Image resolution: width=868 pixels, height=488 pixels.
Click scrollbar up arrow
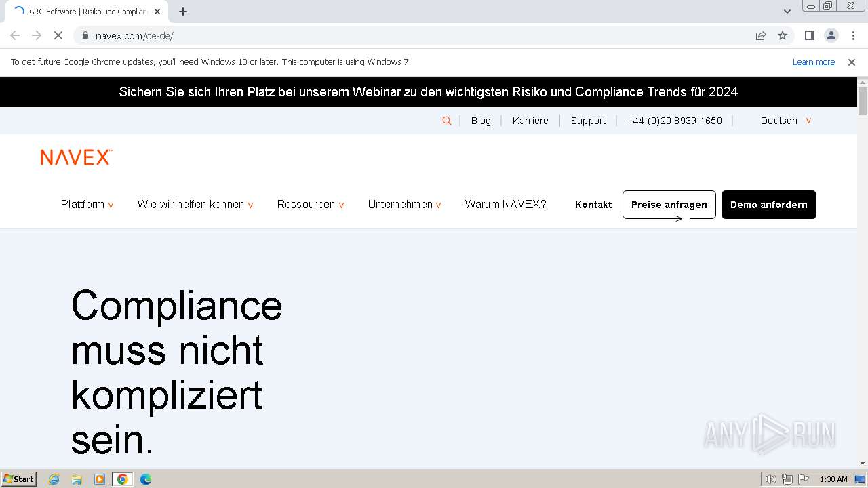click(863, 82)
